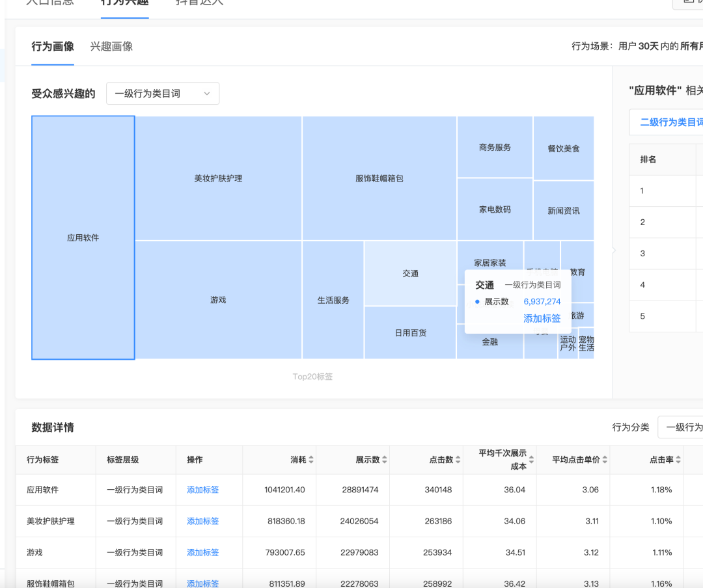Screen dimensions: 703x588
Task: Expand the 行为分类 dropdown in 数据详情
Action: click(680, 427)
